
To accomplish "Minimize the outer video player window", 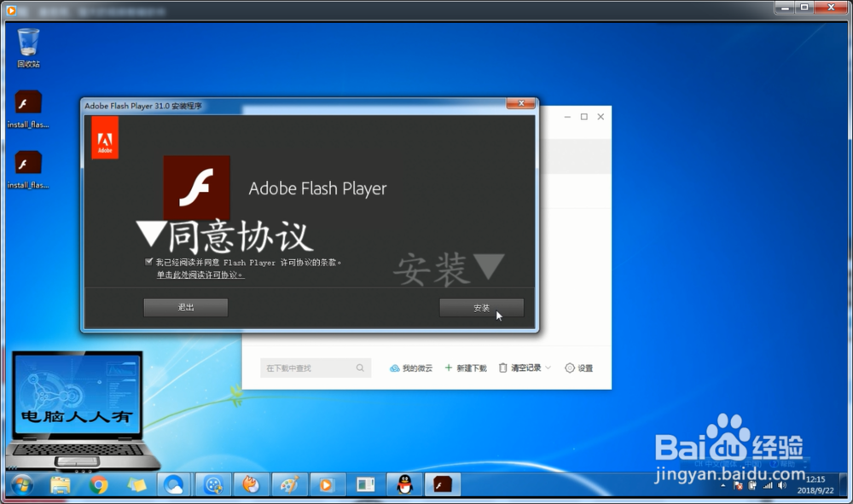I will pos(785,8).
